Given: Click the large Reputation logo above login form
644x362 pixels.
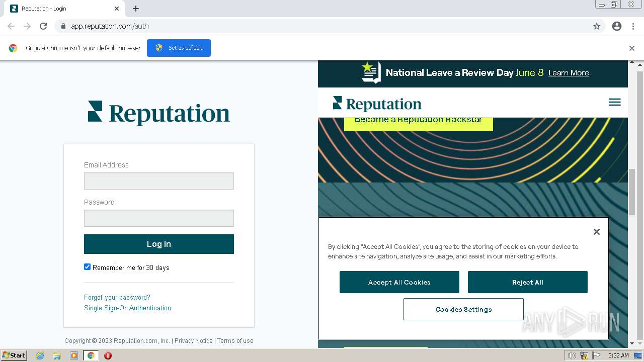Looking at the screenshot, I should 159,113.
